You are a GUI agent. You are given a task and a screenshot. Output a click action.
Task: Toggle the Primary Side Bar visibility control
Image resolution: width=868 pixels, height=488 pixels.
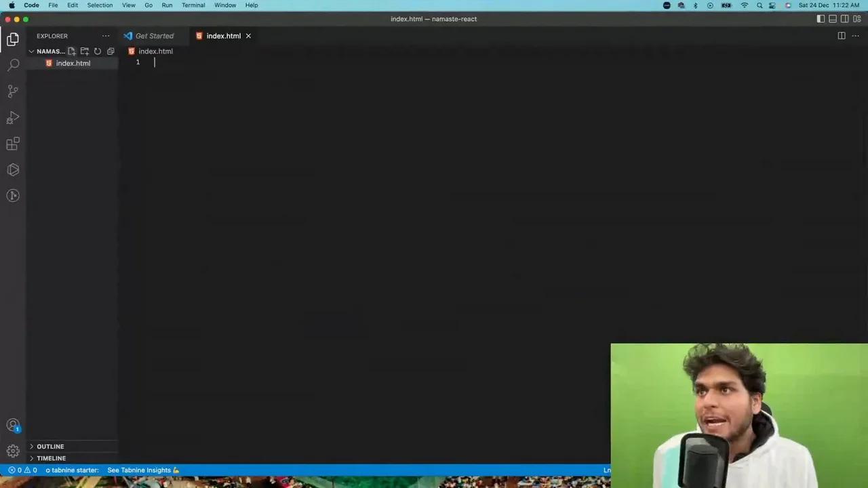[821, 19]
